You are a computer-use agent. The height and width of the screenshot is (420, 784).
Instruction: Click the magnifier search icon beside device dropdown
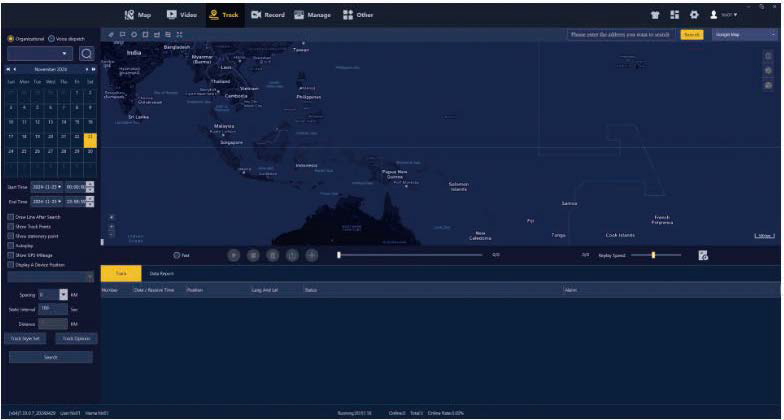coord(87,53)
